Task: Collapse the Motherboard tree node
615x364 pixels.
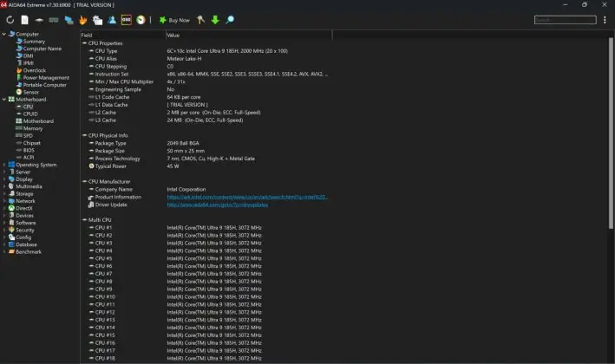Action: click(x=4, y=100)
